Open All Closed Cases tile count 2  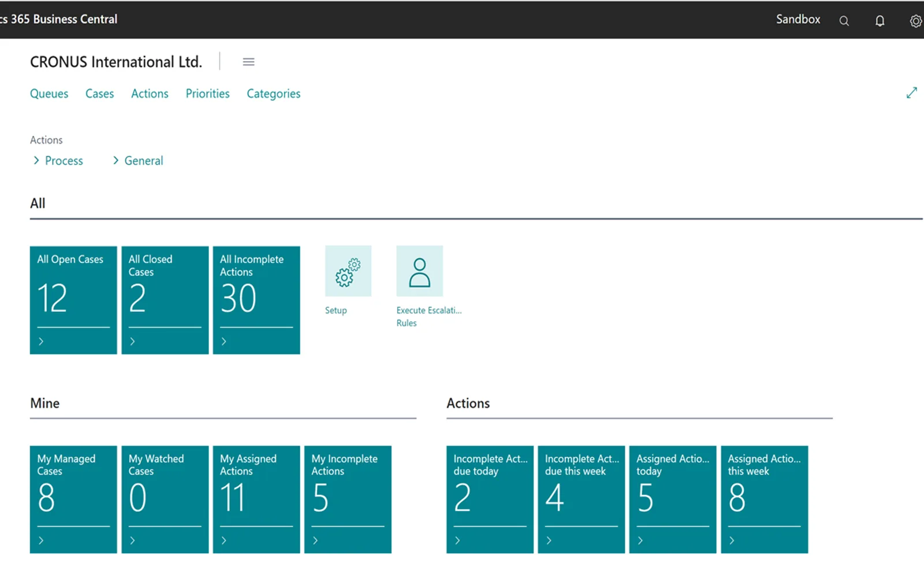coord(137,298)
